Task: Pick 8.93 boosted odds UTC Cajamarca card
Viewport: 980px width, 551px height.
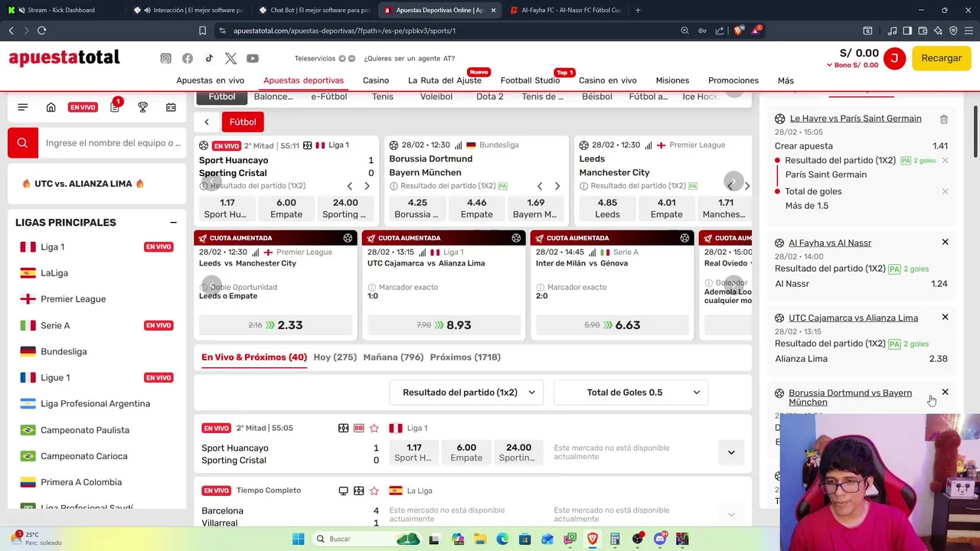Action: (444, 325)
